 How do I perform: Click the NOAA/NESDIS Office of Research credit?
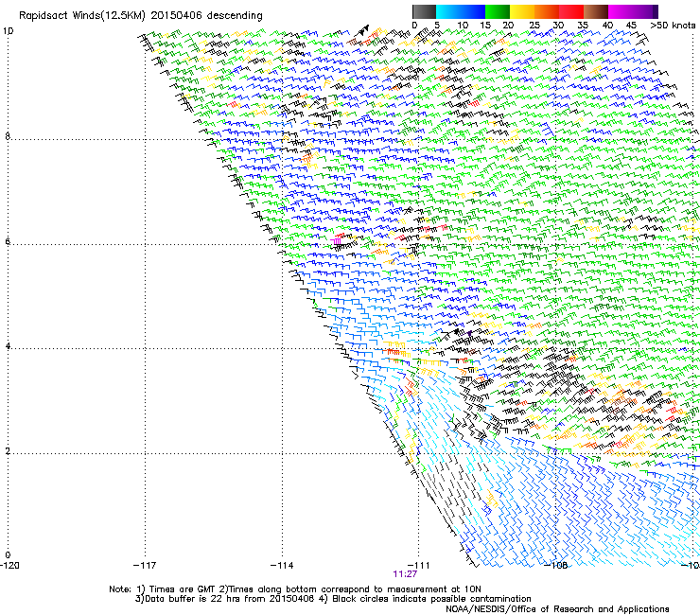click(557, 609)
